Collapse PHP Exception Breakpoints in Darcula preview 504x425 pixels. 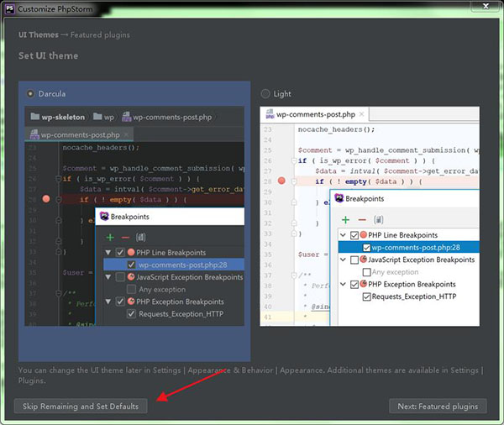click(108, 302)
